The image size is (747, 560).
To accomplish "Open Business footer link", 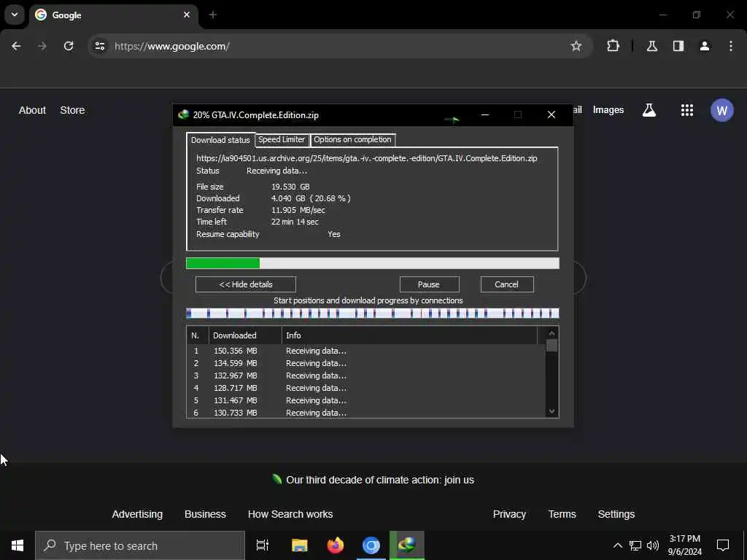I will click(205, 514).
